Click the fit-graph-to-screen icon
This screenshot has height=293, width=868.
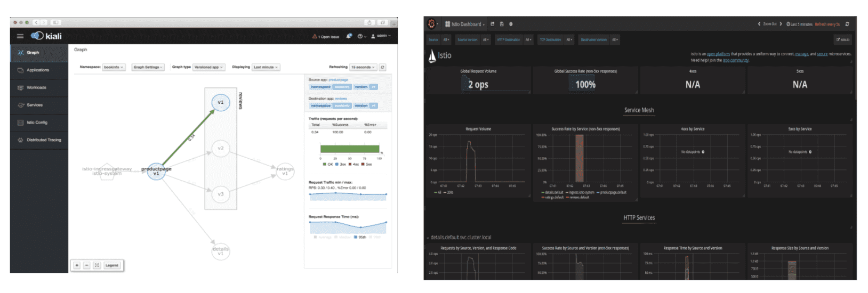(x=97, y=265)
